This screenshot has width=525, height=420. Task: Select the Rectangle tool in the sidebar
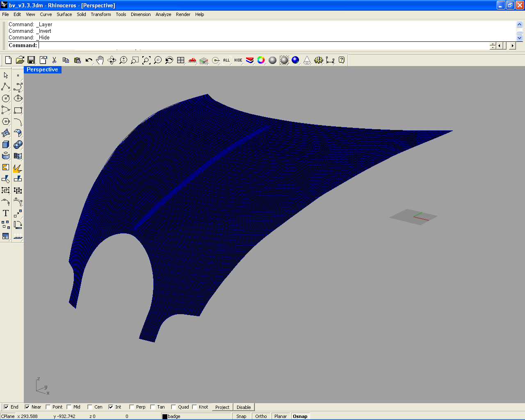[x=18, y=110]
